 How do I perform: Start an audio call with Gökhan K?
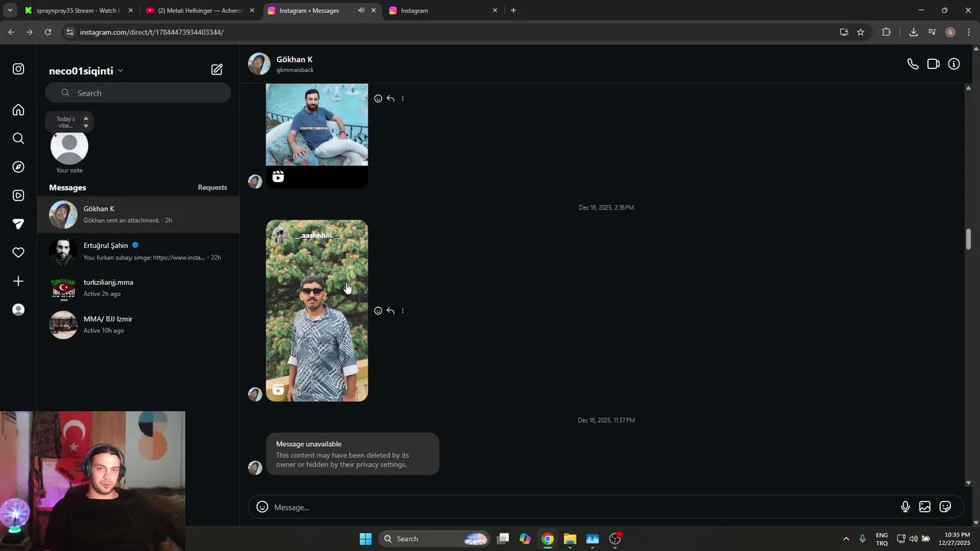913,64
